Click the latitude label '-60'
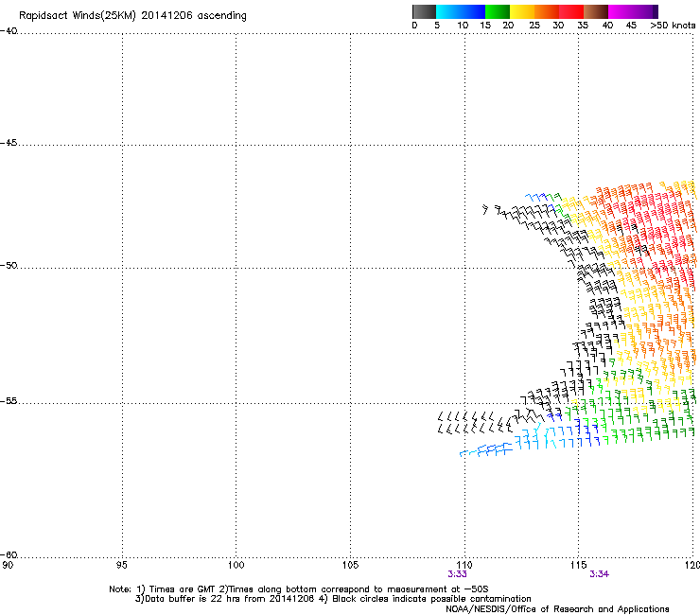Screen dimensions: 700x615 pyautogui.click(x=9, y=555)
